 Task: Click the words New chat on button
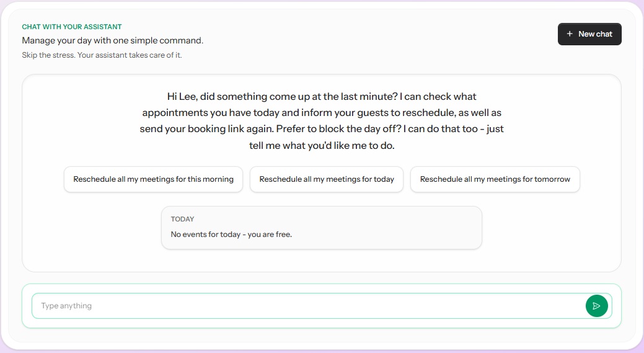click(595, 34)
